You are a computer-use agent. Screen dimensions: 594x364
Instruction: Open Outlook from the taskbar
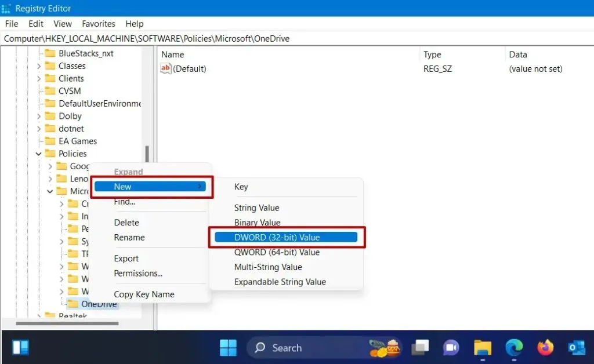coord(577,347)
